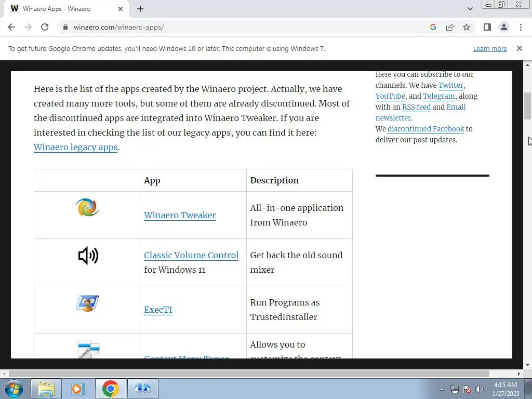The width and height of the screenshot is (532, 399).
Task: Click the 'Run Programs as TrustedInstaller' description
Action: click(285, 310)
